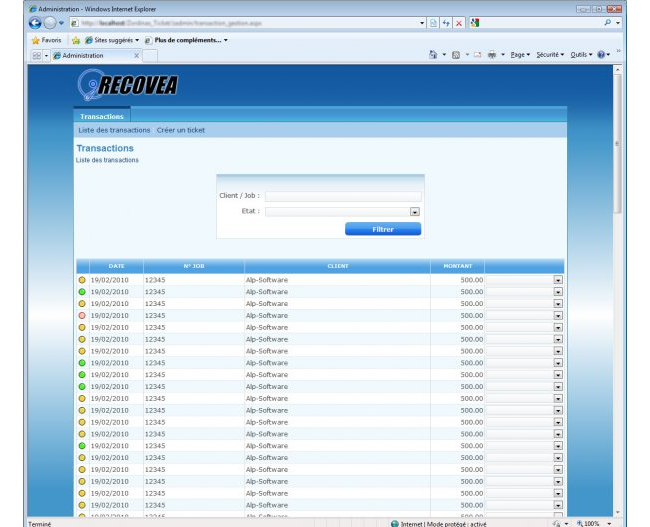Click the Client / Job text field
Image resolution: width=650 pixels, height=527 pixels.
(x=342, y=196)
